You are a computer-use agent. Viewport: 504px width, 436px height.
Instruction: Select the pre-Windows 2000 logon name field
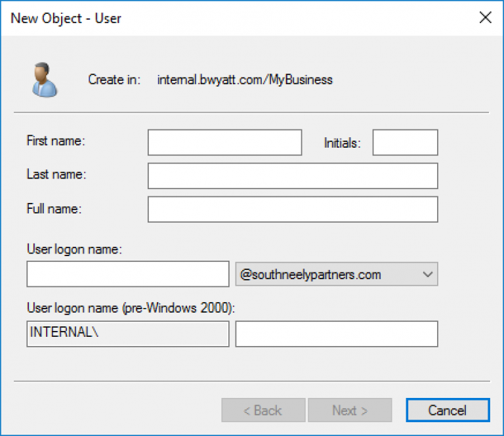pos(337,334)
